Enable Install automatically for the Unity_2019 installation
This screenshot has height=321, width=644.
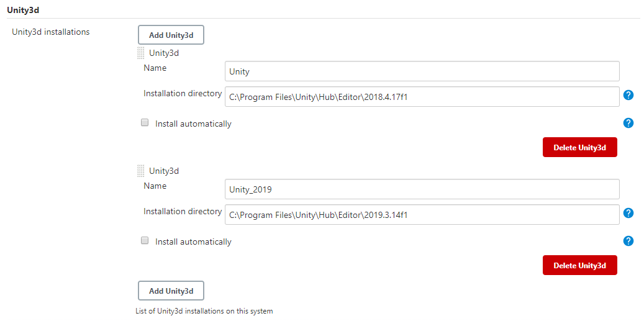tap(145, 240)
